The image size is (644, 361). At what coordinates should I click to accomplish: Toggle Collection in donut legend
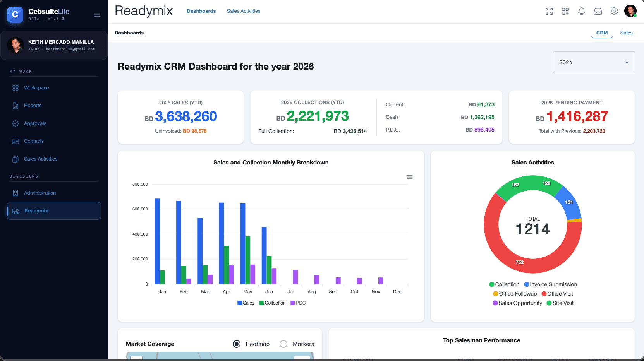pyautogui.click(x=504, y=284)
